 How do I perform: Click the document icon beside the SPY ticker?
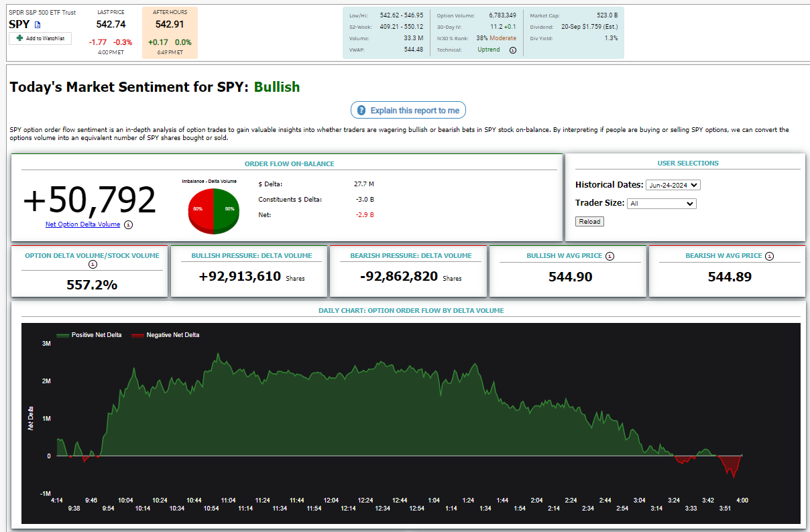[38, 25]
